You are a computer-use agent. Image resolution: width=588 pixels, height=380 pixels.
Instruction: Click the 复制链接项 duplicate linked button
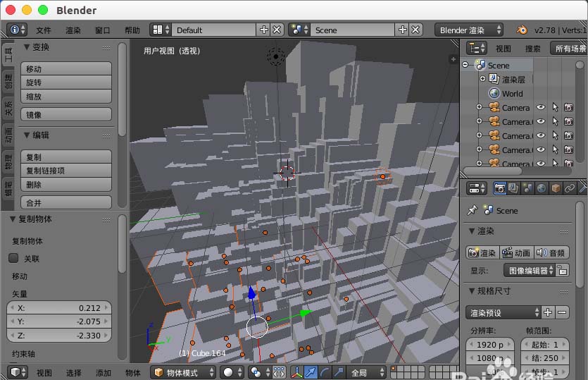tap(66, 171)
